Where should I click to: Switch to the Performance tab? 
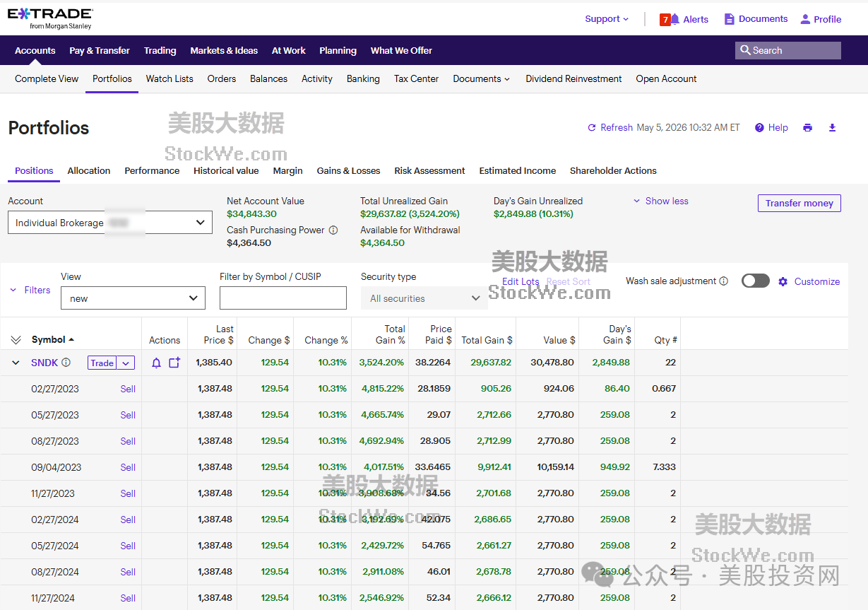[x=152, y=171]
